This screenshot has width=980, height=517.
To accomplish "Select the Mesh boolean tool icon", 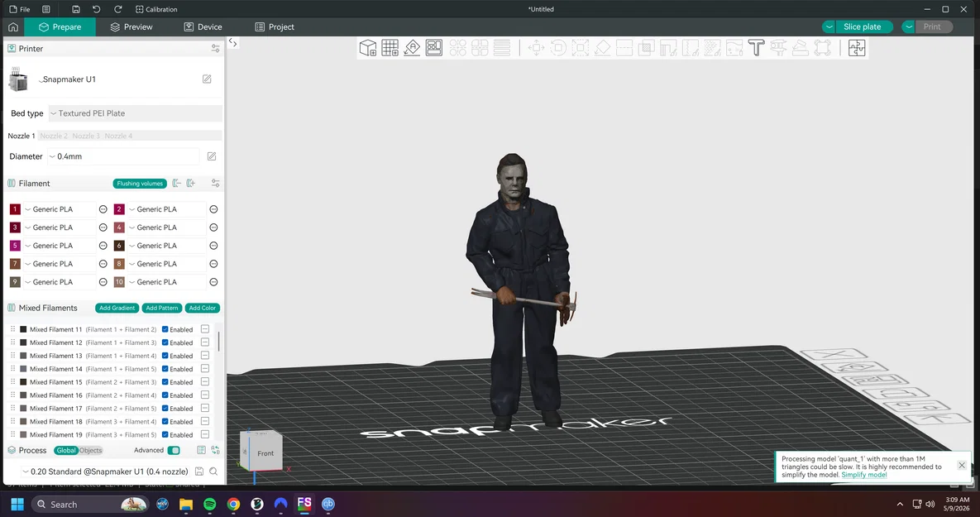I will [646, 48].
